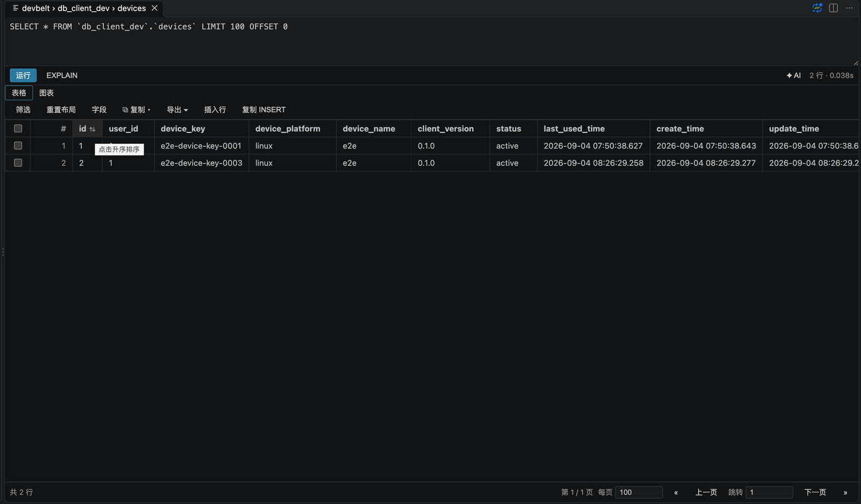Open the more actions ellipsis menu

(x=849, y=8)
